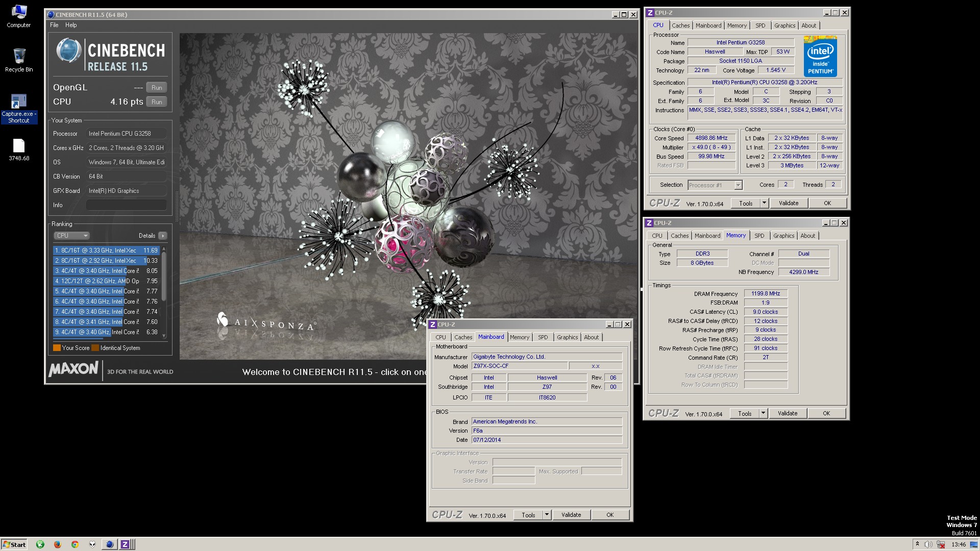This screenshot has width=980, height=551.
Task: Open About tab in top CPU-Z window
Action: (x=808, y=26)
